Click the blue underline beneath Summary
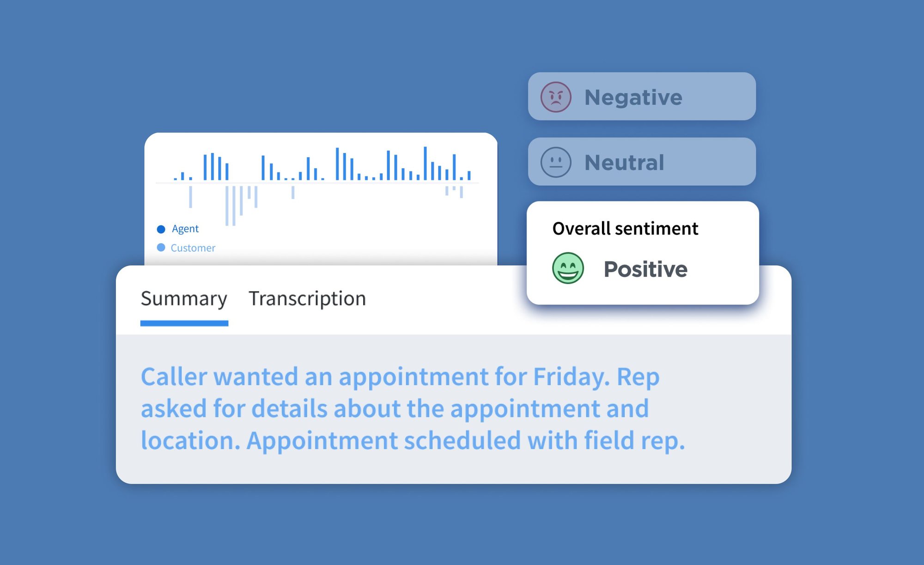The height and width of the screenshot is (565, 924). point(184,323)
